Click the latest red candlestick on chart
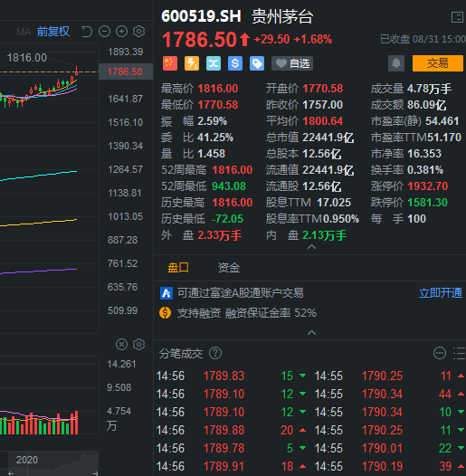466x476 pixels. click(x=77, y=71)
